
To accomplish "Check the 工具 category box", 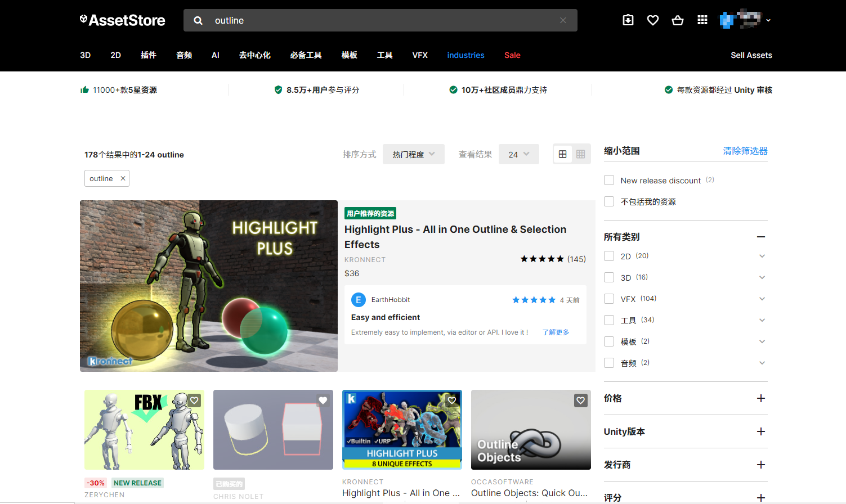I will coord(609,320).
